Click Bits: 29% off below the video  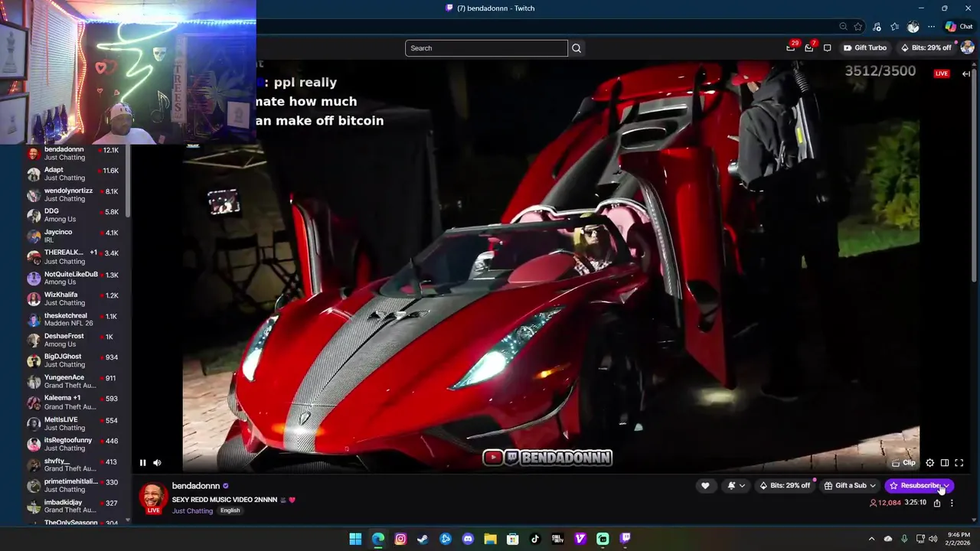pos(785,485)
